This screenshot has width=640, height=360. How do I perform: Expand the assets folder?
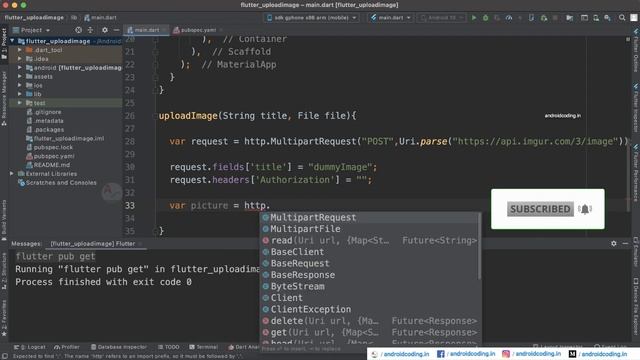pyautogui.click(x=19, y=76)
